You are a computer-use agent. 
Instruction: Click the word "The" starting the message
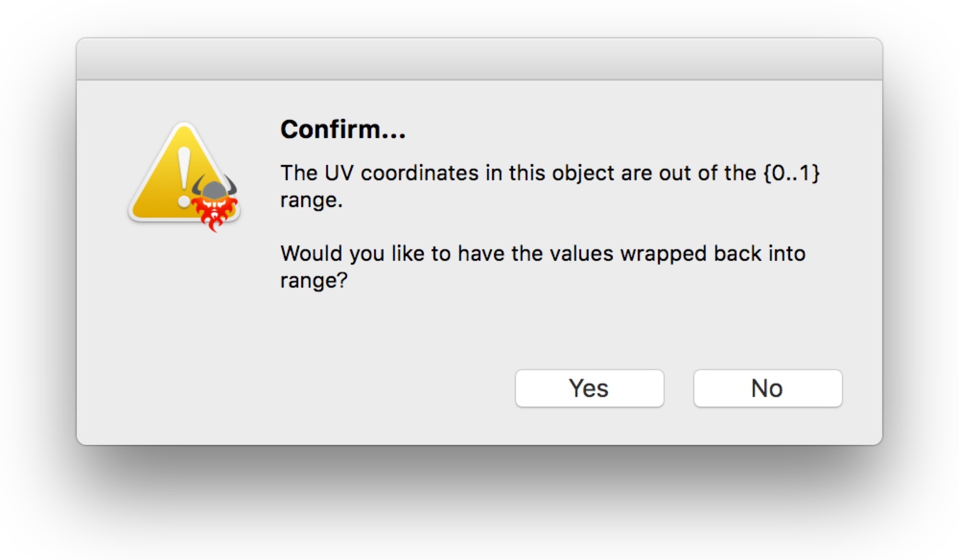(299, 173)
